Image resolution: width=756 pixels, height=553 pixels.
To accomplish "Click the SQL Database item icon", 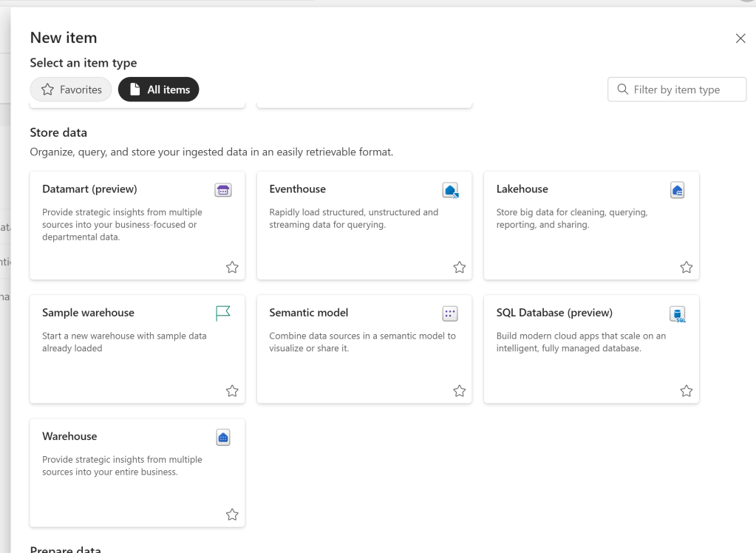I will pyautogui.click(x=677, y=314).
